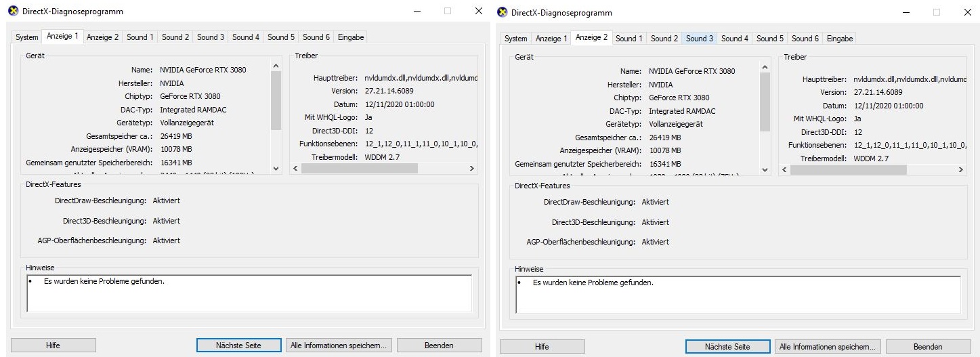Screen dimensions: 980x357
Task: Close the right DirectX window
Action: pos(968,12)
